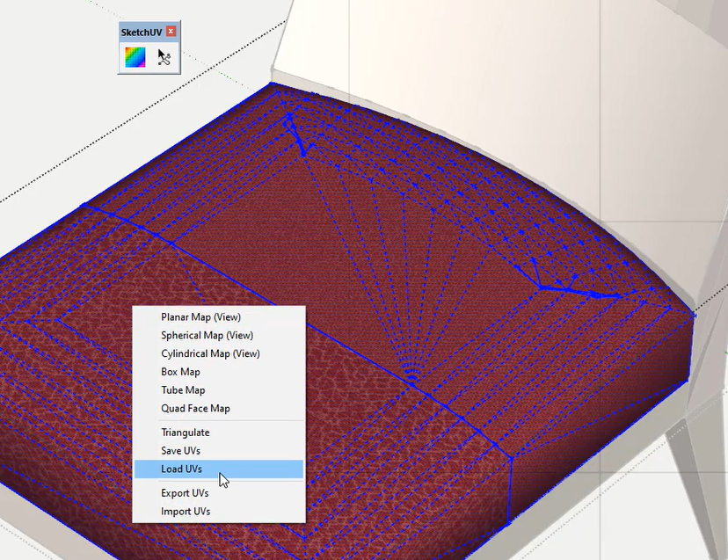This screenshot has width=728, height=560.
Task: Choose Export UVs from the menu
Action: pyautogui.click(x=184, y=493)
